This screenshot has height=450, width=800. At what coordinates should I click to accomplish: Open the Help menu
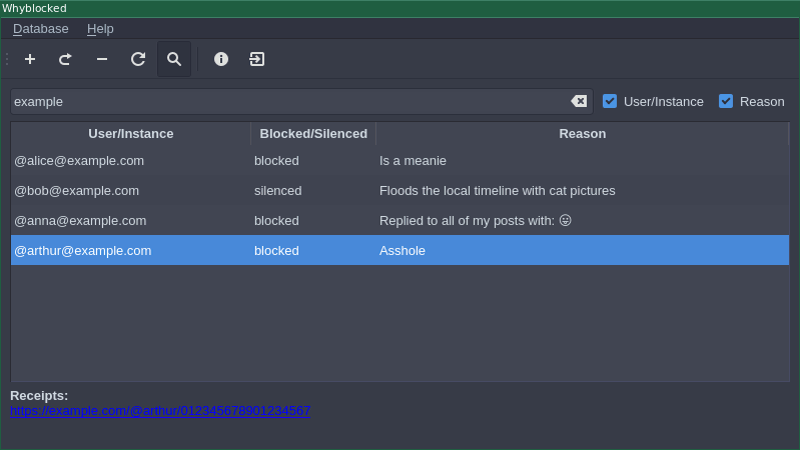pyautogui.click(x=100, y=29)
